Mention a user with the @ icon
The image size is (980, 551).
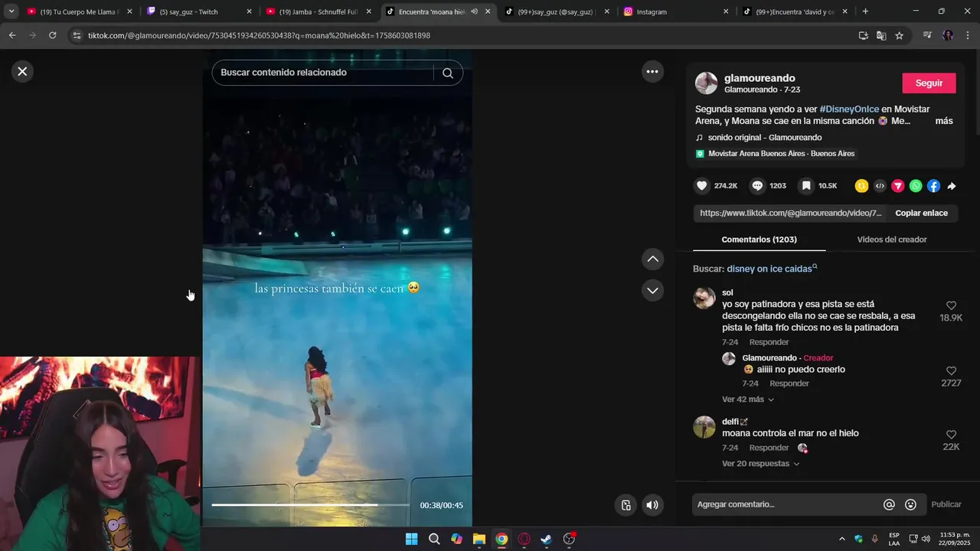coord(889,504)
